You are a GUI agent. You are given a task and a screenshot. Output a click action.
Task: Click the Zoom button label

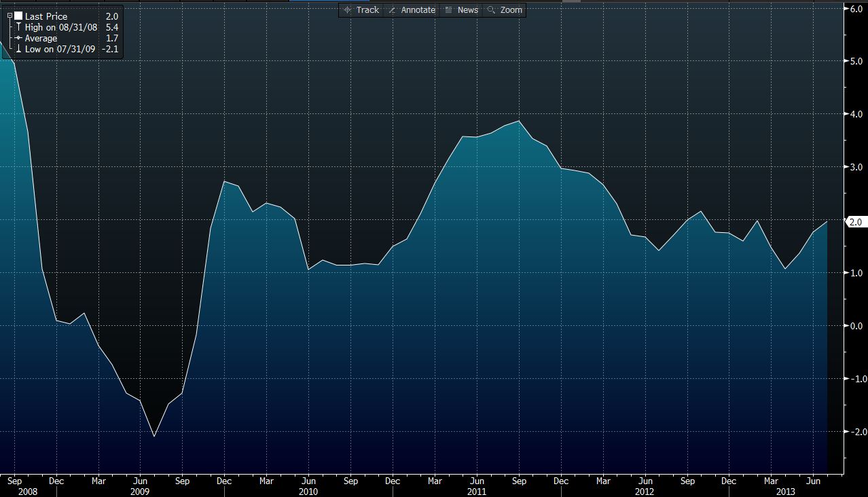tap(511, 10)
